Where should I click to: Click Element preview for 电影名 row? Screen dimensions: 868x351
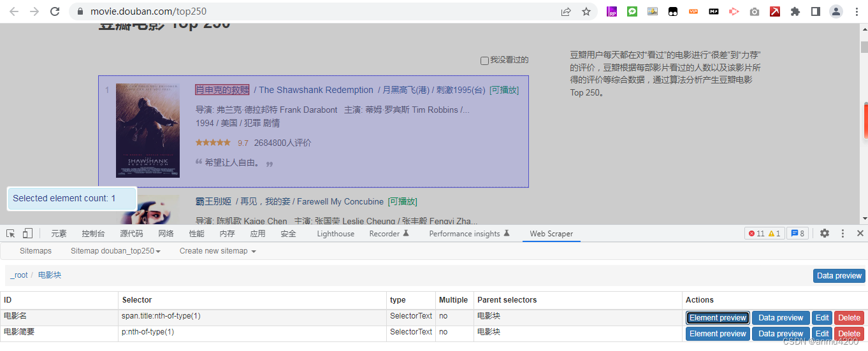click(x=718, y=318)
